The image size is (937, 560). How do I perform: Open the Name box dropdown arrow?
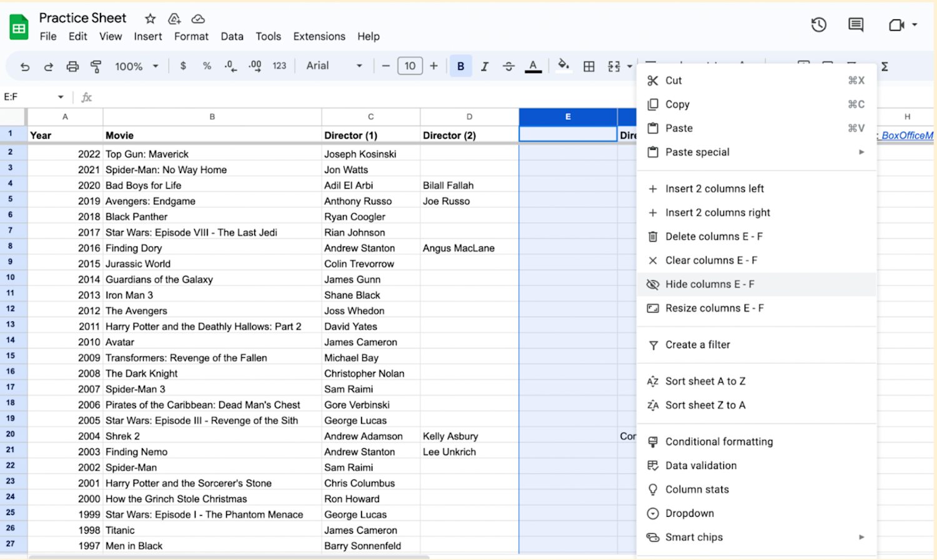point(61,97)
